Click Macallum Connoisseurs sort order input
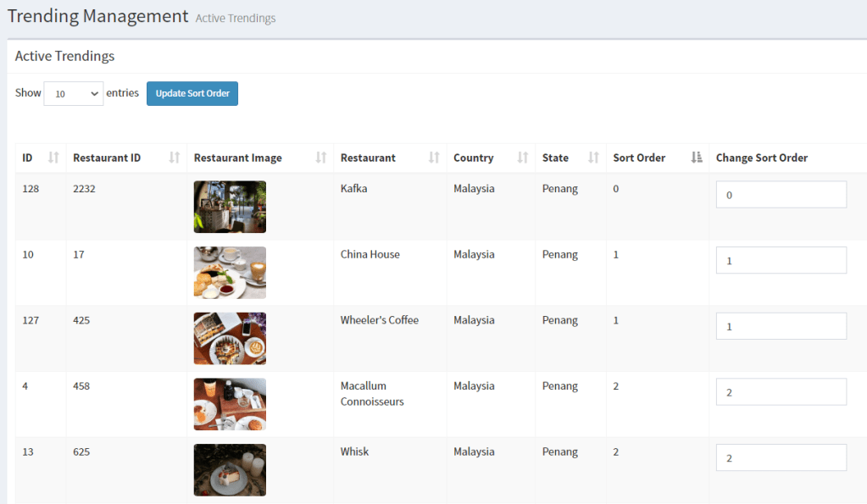The width and height of the screenshot is (867, 504). click(x=781, y=392)
